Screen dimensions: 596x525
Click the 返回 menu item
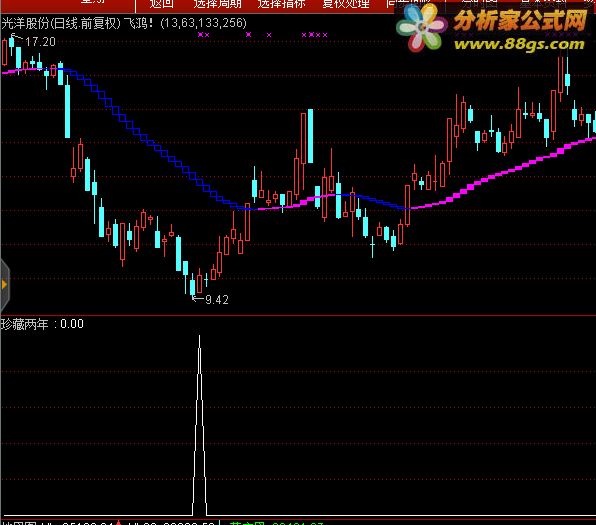[162, 4]
